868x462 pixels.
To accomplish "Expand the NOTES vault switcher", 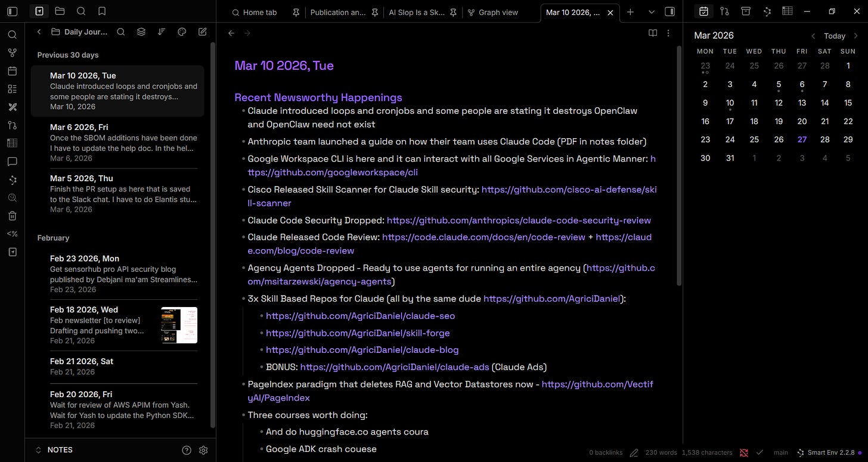I will [54, 450].
